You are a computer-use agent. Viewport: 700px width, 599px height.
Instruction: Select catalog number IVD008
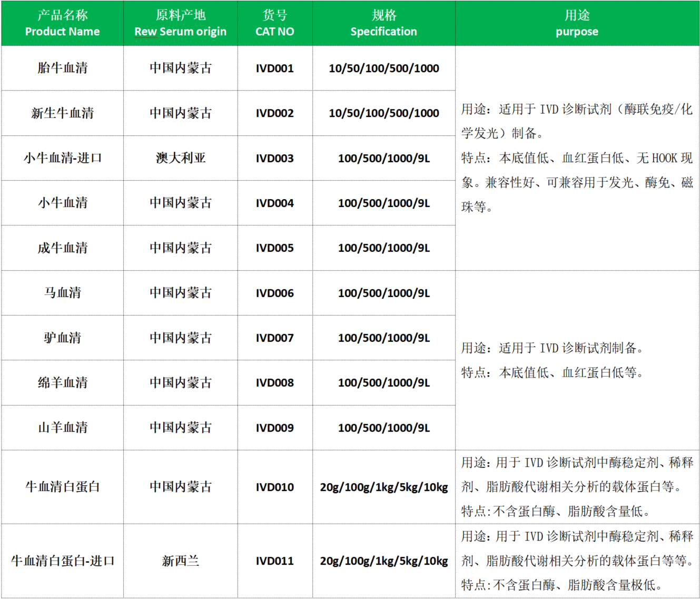coord(274,383)
